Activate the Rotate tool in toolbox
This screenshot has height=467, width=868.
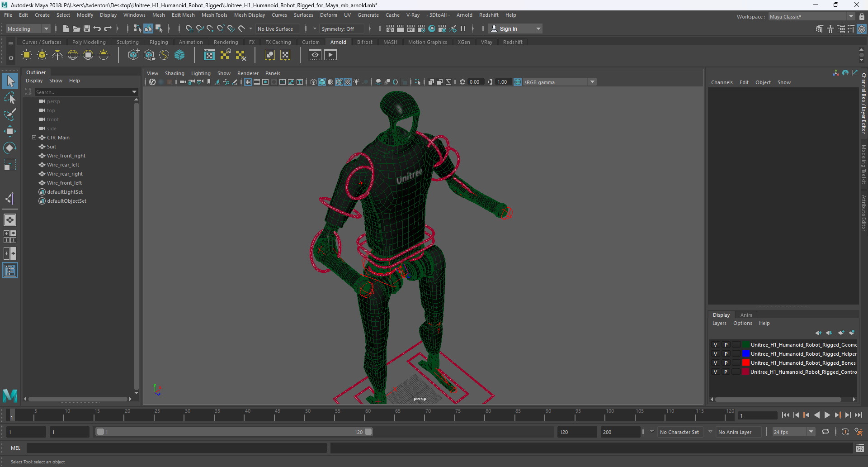pos(10,148)
